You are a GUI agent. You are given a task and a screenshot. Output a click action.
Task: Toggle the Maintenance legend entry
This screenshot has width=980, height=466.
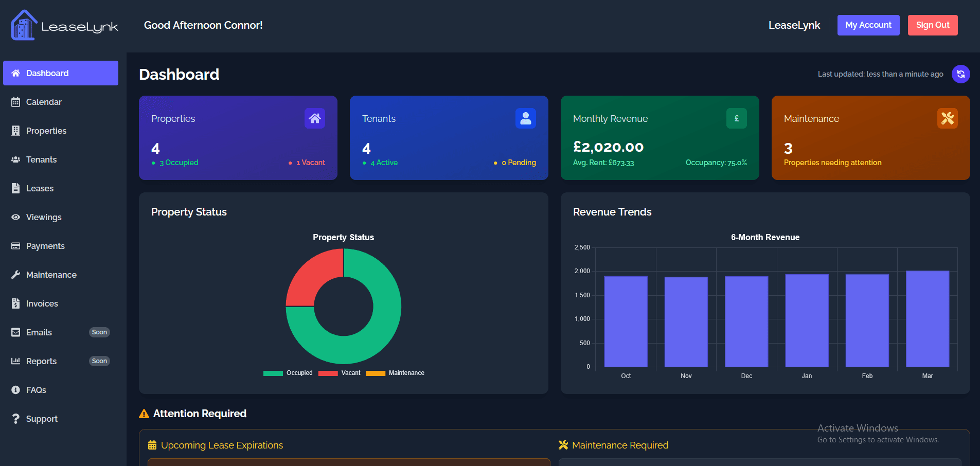tap(396, 373)
